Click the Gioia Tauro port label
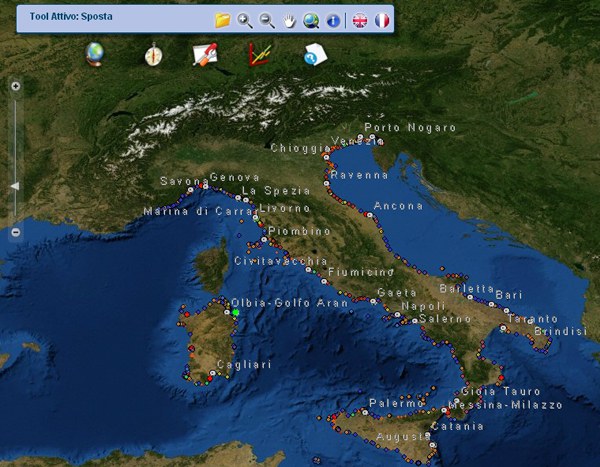The width and height of the screenshot is (600, 467). [x=501, y=392]
